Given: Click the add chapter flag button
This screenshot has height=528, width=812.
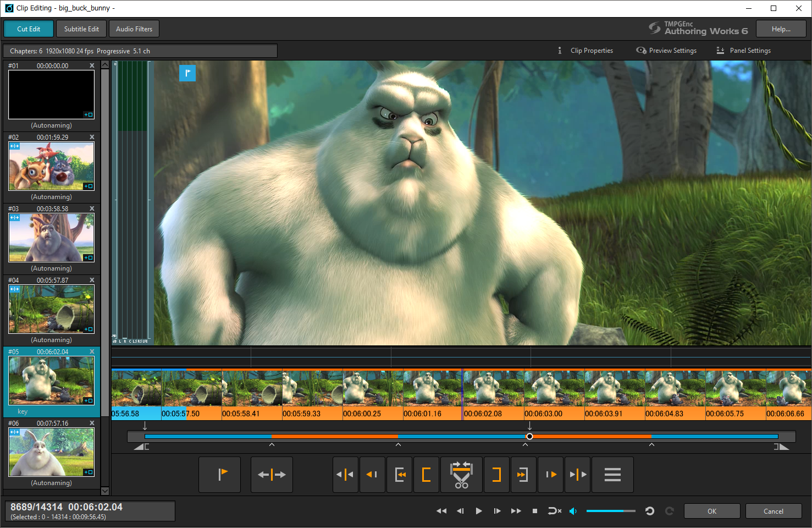Looking at the screenshot, I should (219, 474).
